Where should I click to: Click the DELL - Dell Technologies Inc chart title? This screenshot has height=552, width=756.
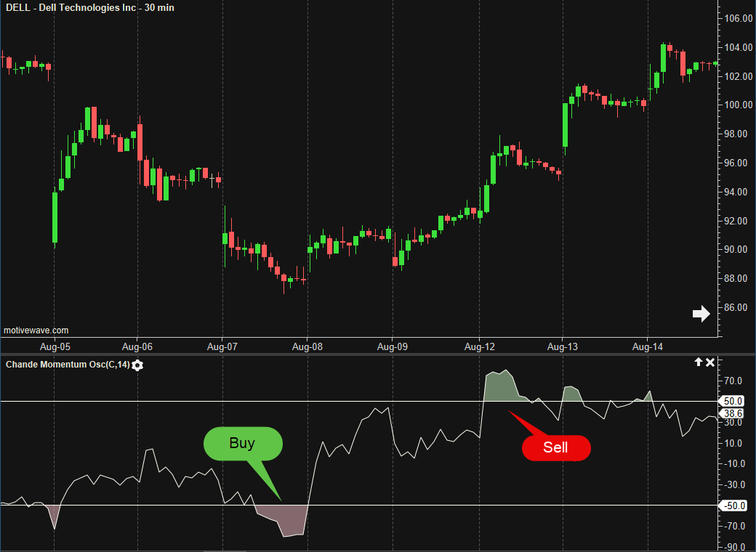coord(90,7)
